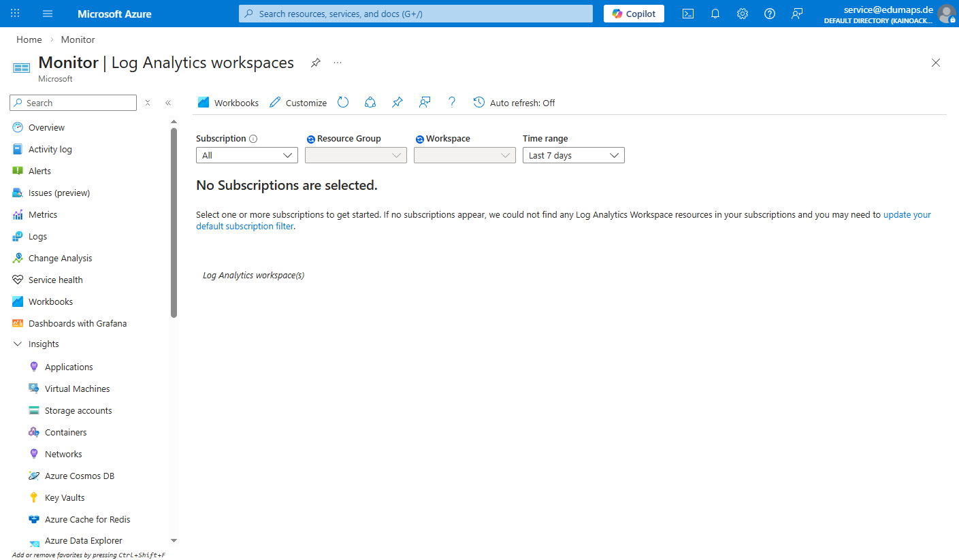Viewport: 959px width, 560px height.
Task: Click the No Subscriptions are selected heading
Action: click(287, 185)
